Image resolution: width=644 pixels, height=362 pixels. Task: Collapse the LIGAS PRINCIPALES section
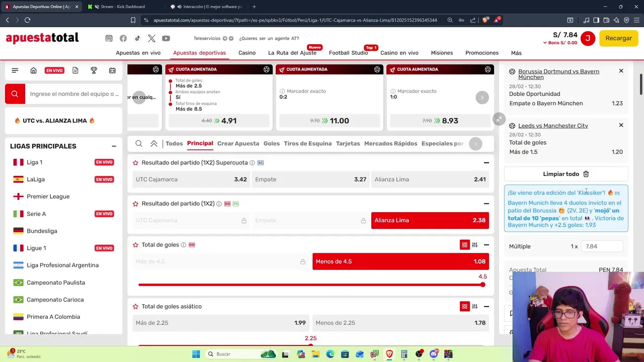pyautogui.click(x=114, y=146)
